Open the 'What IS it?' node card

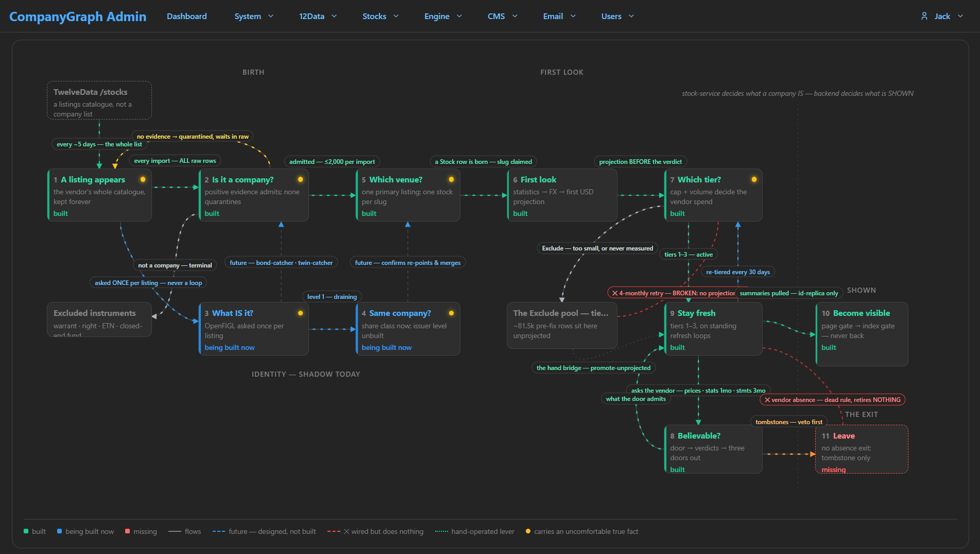tap(253, 329)
